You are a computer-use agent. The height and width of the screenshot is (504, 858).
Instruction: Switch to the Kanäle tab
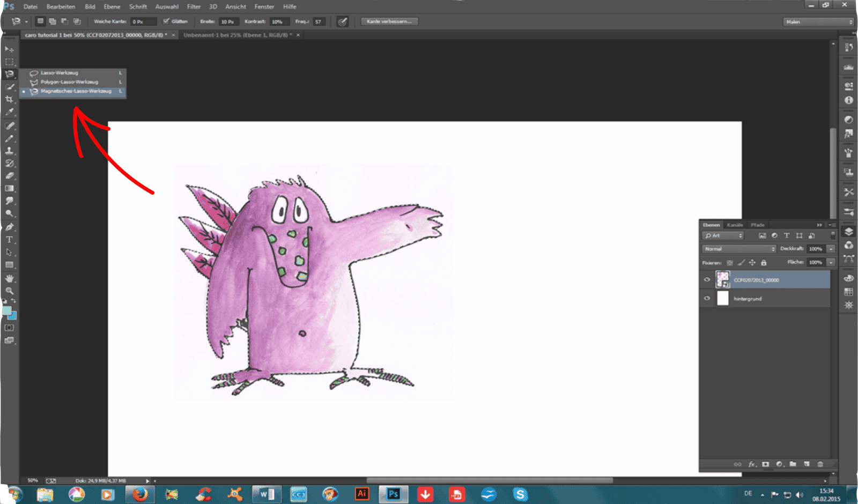click(735, 225)
